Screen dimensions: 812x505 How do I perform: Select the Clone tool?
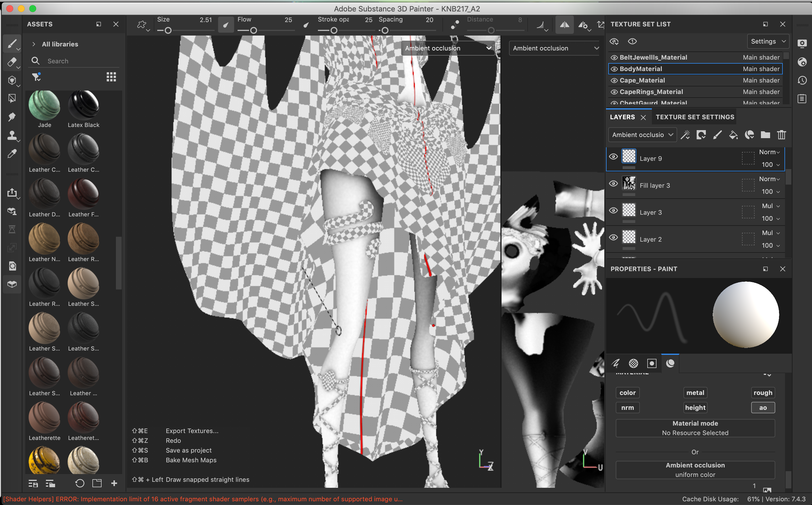coord(12,135)
